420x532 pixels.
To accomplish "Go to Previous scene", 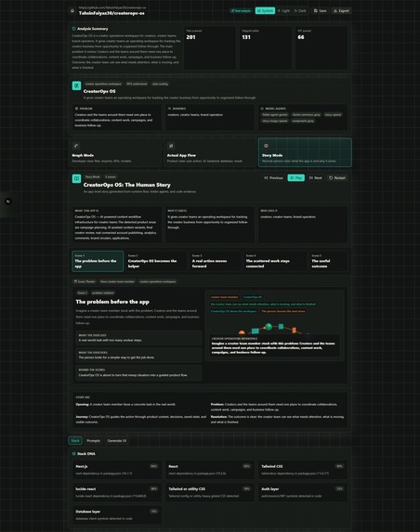I will point(273,177).
